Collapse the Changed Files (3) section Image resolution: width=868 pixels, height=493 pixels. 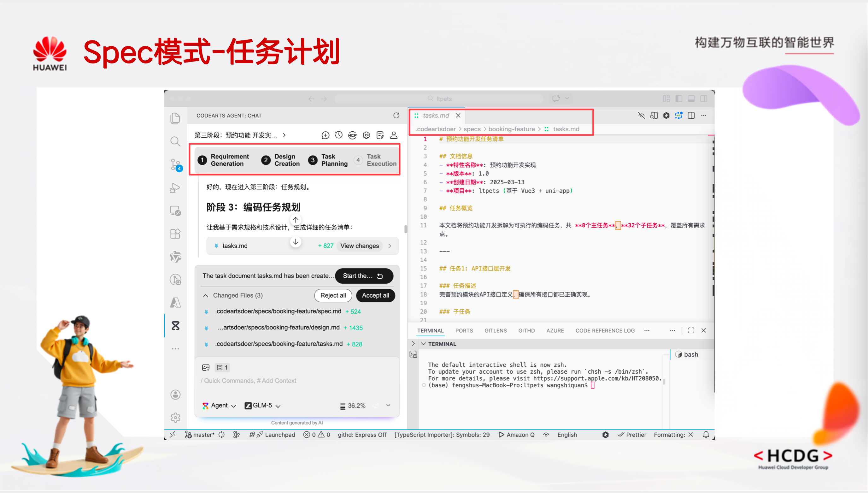tap(206, 295)
